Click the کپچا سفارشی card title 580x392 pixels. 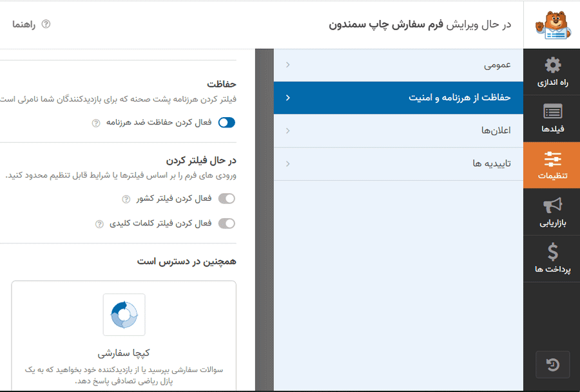click(x=124, y=353)
